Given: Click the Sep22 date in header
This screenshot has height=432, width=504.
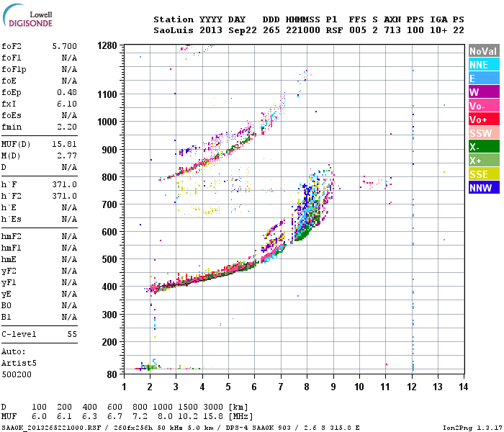Looking at the screenshot, I should (x=243, y=30).
